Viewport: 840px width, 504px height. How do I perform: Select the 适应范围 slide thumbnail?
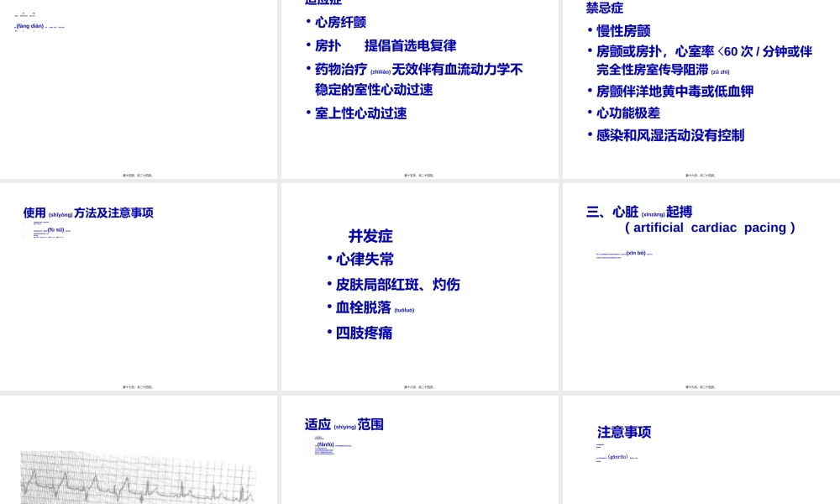pyautogui.click(x=419, y=450)
